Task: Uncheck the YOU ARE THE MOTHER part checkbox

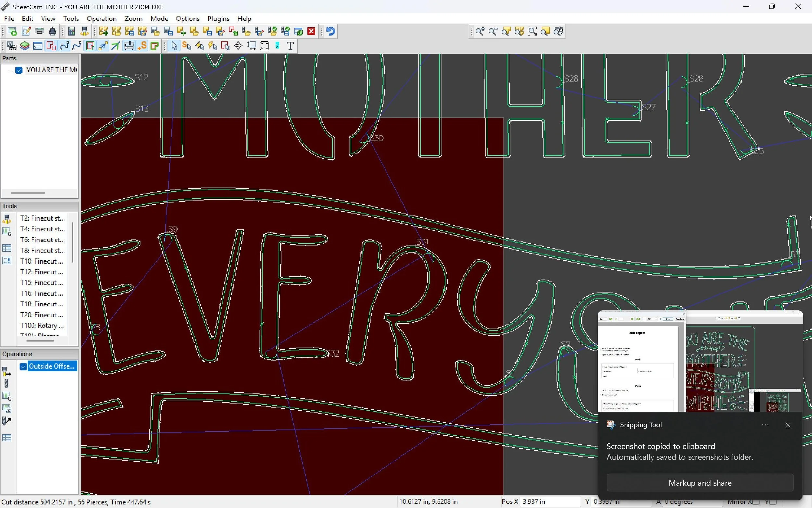Action: [19, 70]
